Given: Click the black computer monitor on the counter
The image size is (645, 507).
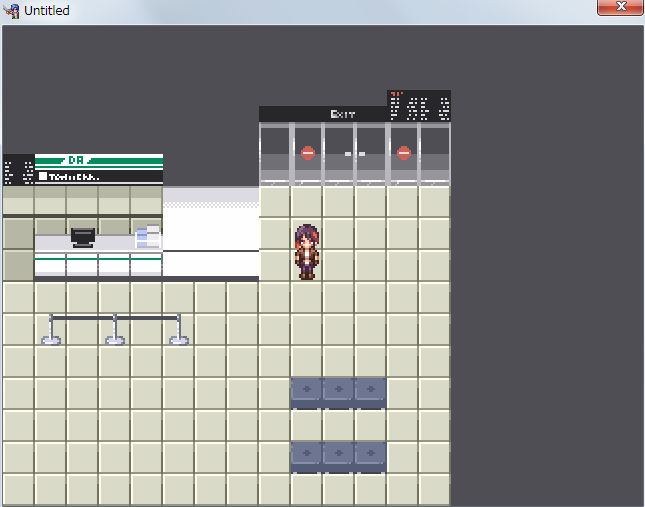Looking at the screenshot, I should tap(83, 237).
